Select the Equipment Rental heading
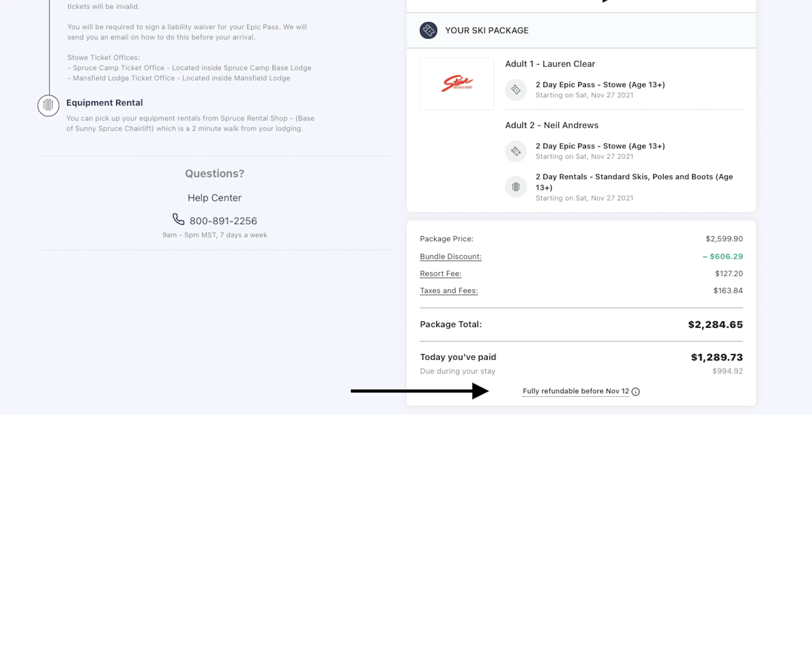 [x=105, y=103]
